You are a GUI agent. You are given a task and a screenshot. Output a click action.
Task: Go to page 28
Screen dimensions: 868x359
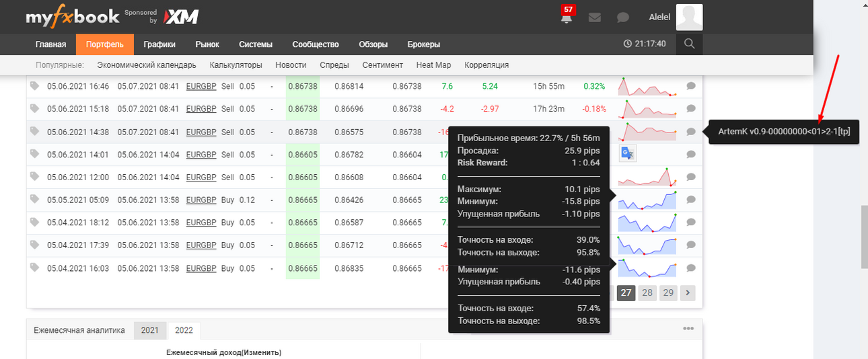[x=647, y=292]
